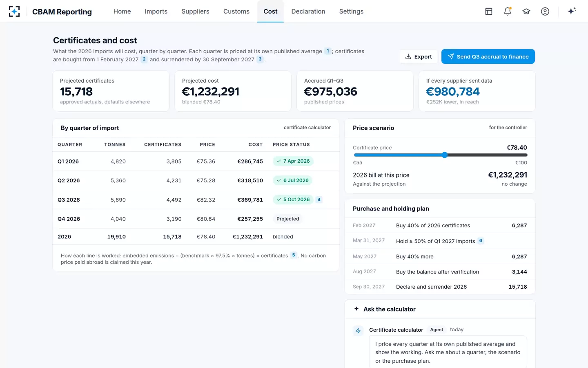Click the COST column header
Screen dimensions: 588x368
256,145
